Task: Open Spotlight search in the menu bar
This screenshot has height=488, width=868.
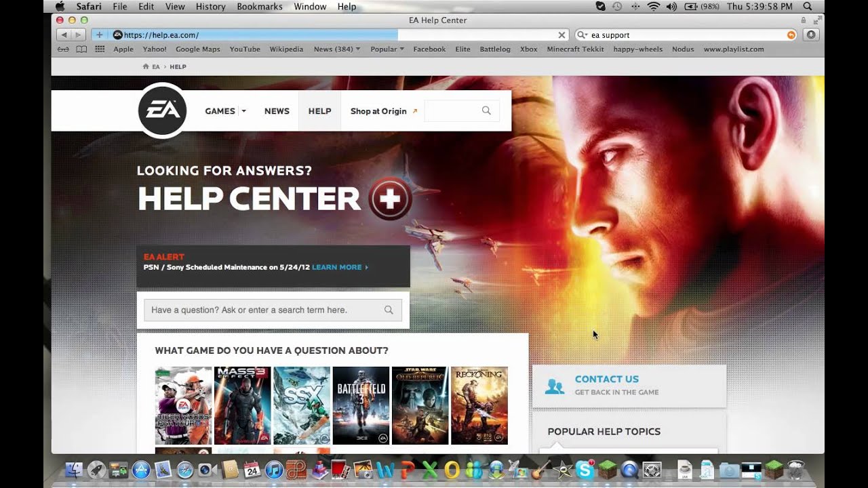Action: (808, 6)
